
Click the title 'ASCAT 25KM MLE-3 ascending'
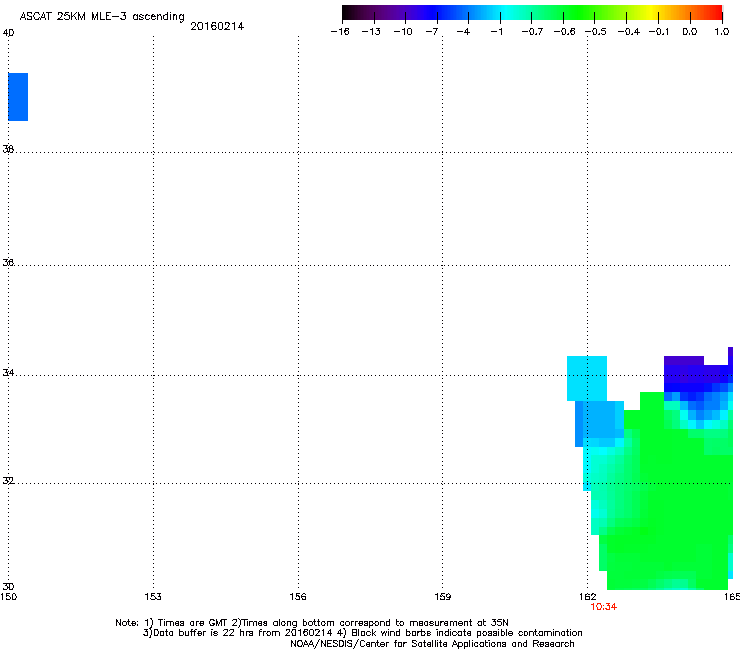(102, 17)
